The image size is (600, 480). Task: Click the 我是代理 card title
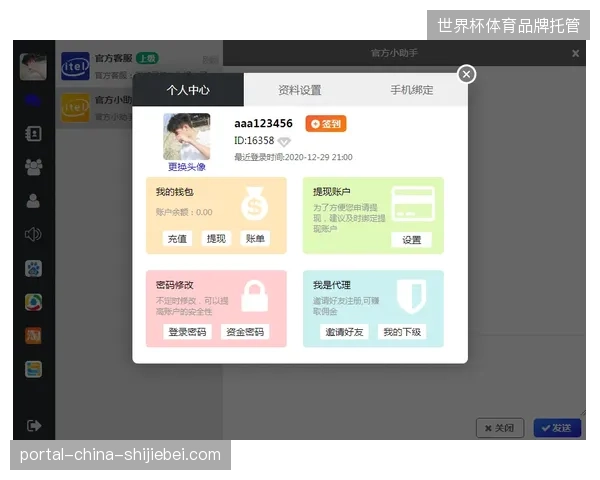[x=332, y=285]
